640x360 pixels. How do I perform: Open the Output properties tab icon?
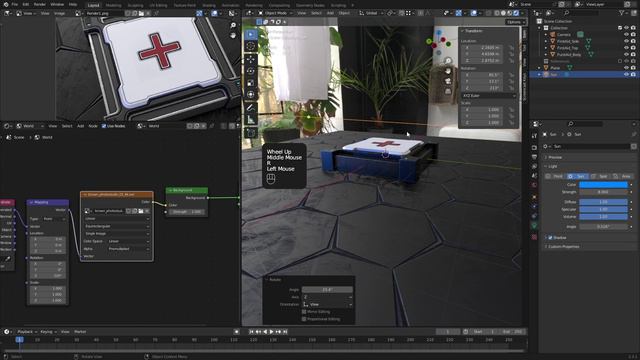click(x=534, y=157)
